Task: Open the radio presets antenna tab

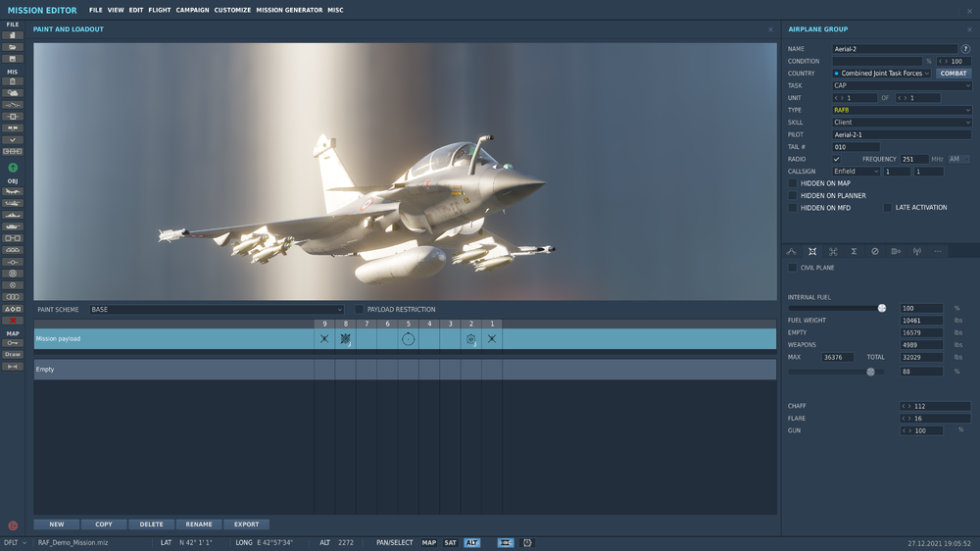Action: [x=917, y=251]
